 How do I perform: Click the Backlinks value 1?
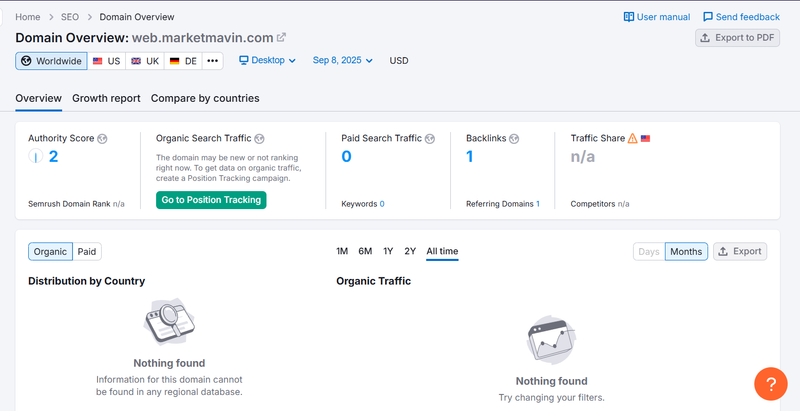coord(470,157)
